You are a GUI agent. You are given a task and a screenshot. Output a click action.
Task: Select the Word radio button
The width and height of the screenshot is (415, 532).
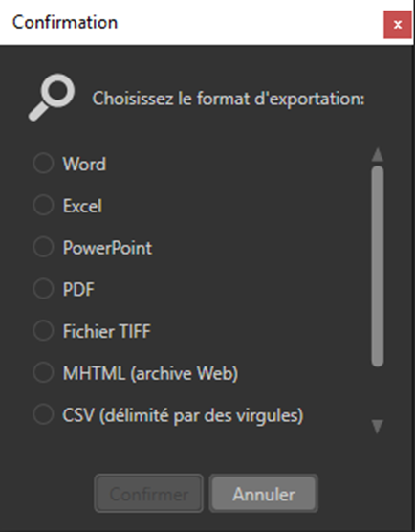43,164
